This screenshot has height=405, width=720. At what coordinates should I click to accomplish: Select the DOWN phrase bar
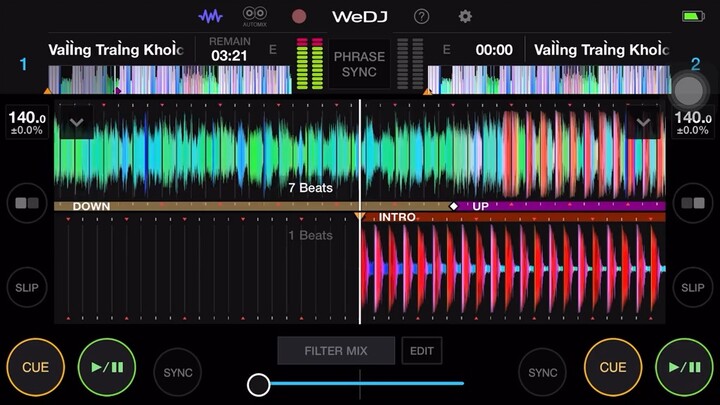click(253, 206)
